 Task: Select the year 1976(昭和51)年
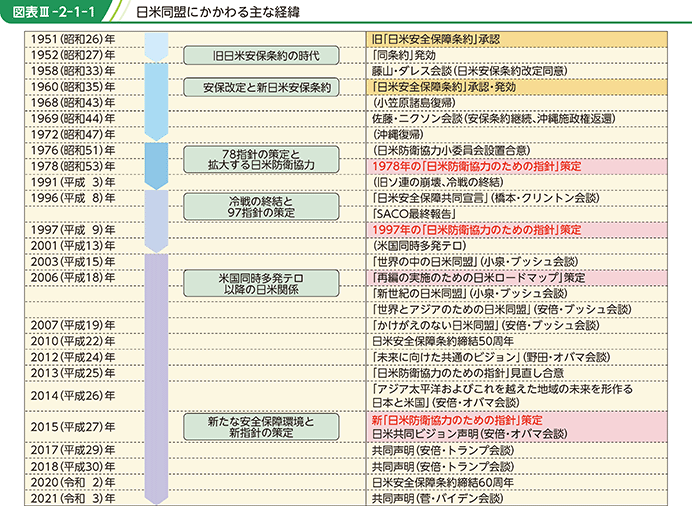(73, 150)
